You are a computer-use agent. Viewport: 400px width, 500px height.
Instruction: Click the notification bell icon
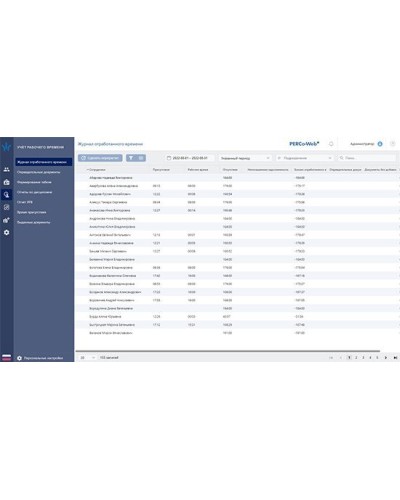[331, 144]
